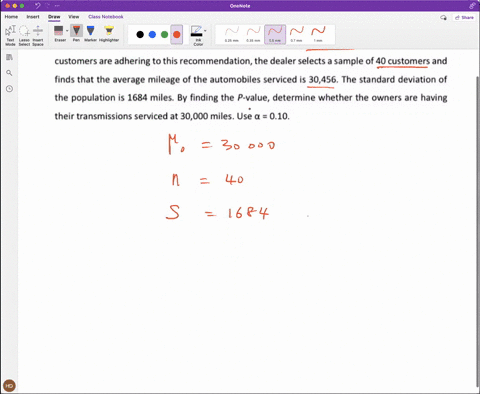This screenshot has height=394, width=480.
Task: Select the Highlighter tool
Action: pos(109,34)
